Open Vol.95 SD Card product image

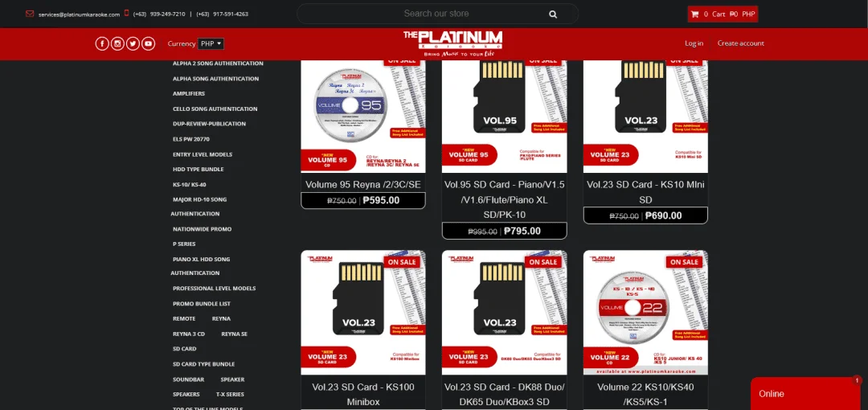click(x=504, y=117)
